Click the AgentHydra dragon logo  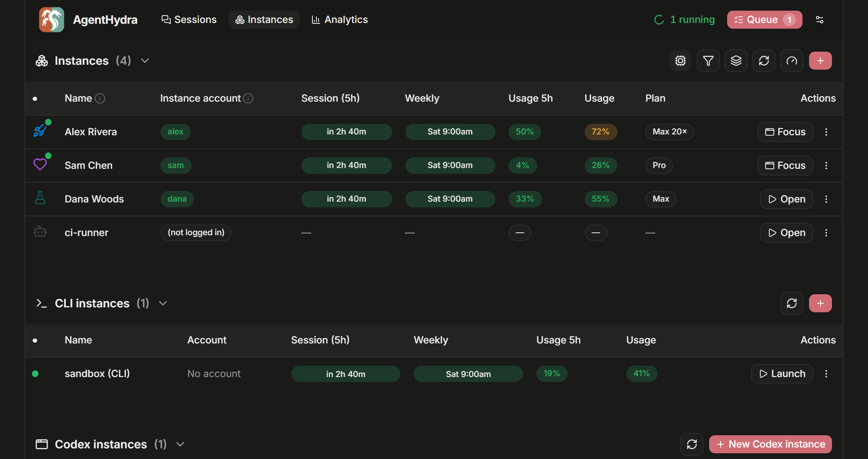[x=51, y=20]
